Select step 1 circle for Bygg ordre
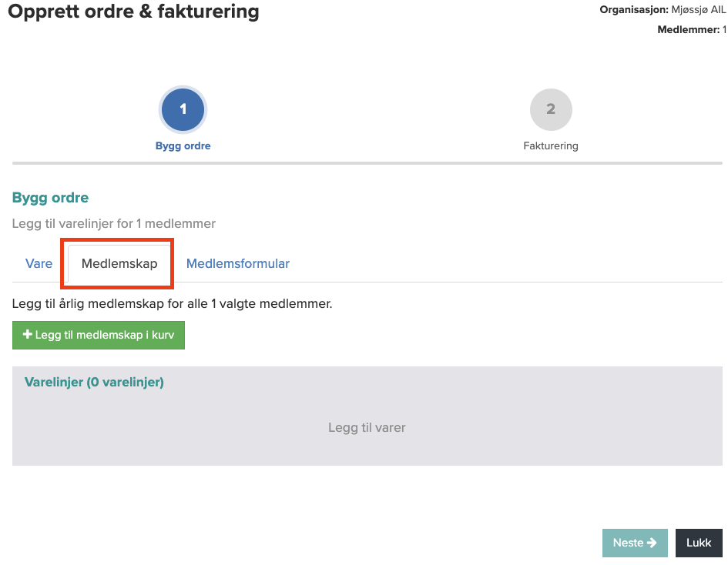The height and width of the screenshot is (565, 728). pyautogui.click(x=183, y=109)
